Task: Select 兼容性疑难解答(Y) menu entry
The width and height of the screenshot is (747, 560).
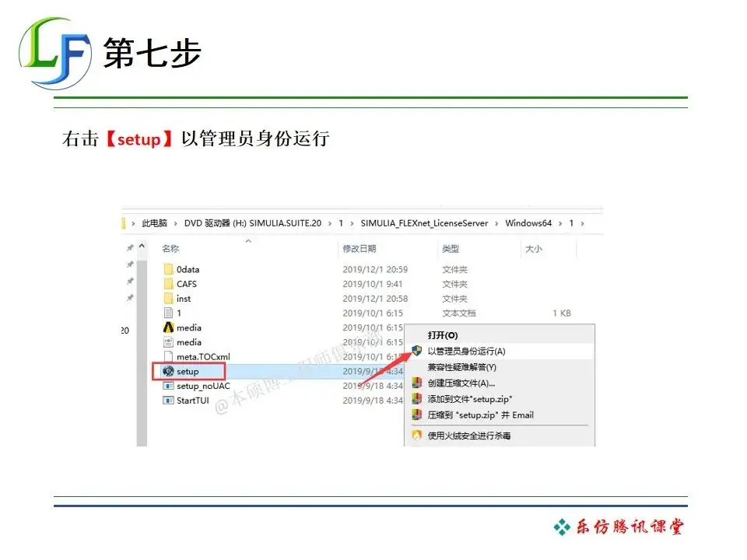Action: coord(461,367)
